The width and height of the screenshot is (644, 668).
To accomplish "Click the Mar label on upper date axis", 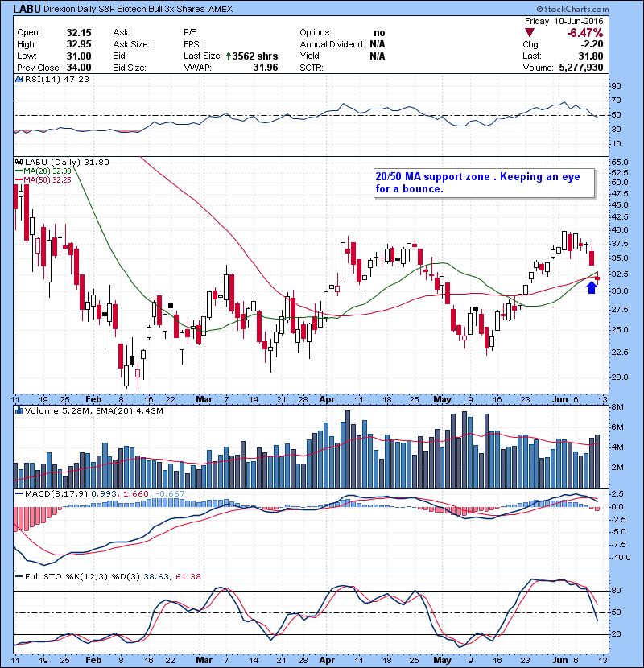I will (204, 400).
